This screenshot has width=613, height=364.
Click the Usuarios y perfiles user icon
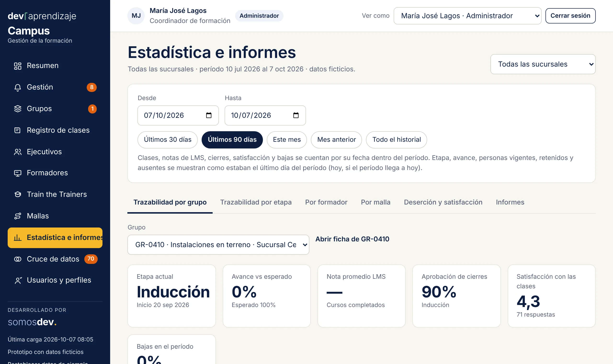pyautogui.click(x=18, y=280)
